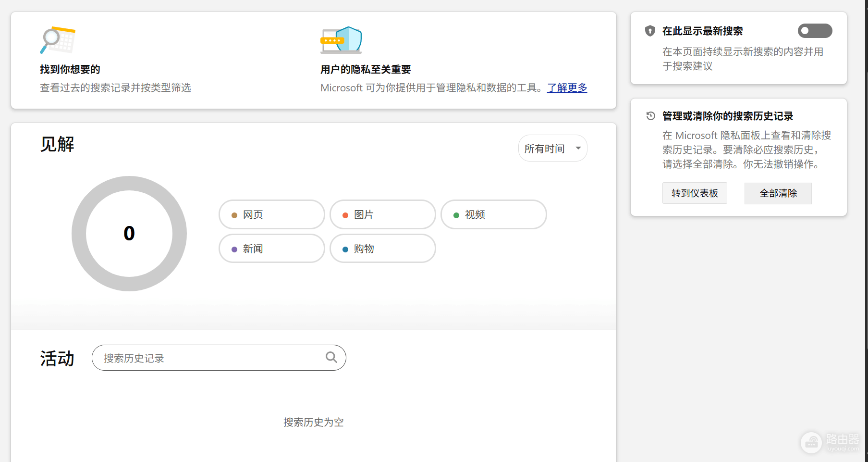This screenshot has height=462, width=868.
Task: Click the 见解 heading
Action: click(x=57, y=144)
